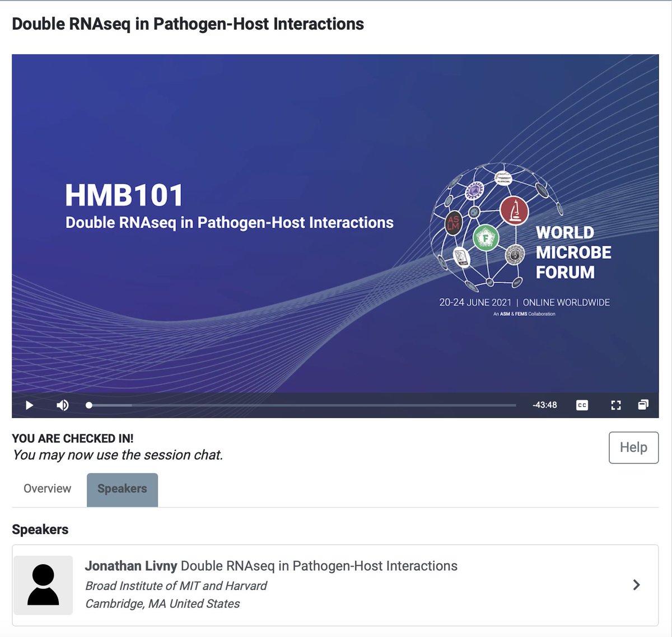Click the Help button
Screen dimensions: 672x637
(x=633, y=448)
